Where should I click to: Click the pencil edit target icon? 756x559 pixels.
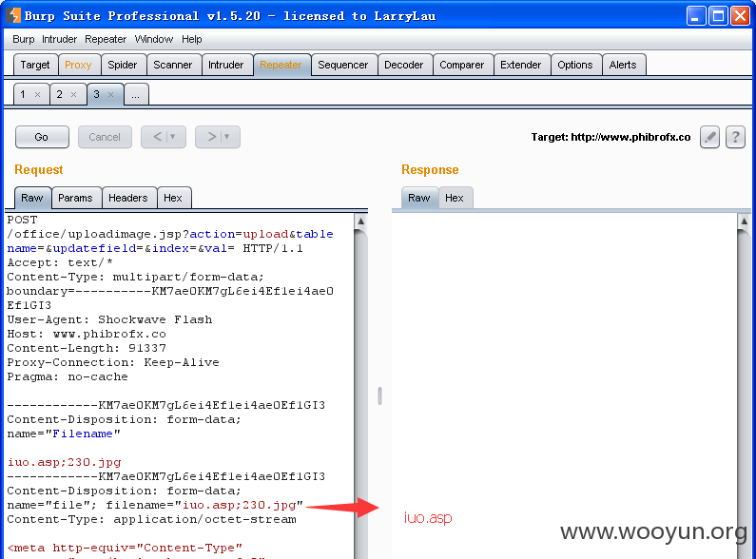pyautogui.click(x=709, y=137)
